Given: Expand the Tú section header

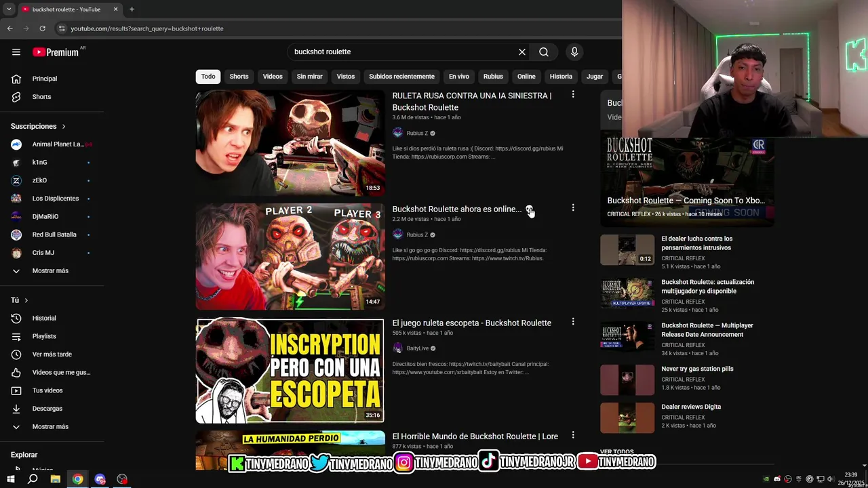Looking at the screenshot, I should [19, 300].
